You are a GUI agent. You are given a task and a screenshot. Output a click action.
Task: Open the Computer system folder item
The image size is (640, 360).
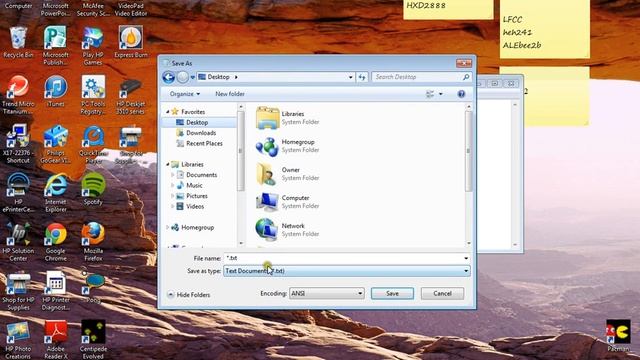[x=286, y=202]
